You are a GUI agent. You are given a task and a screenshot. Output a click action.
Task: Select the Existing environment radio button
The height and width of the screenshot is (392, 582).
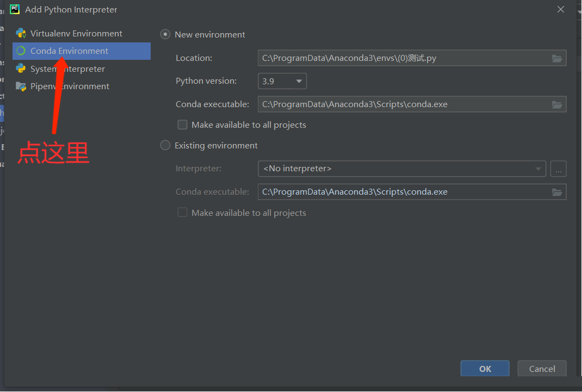(x=165, y=146)
